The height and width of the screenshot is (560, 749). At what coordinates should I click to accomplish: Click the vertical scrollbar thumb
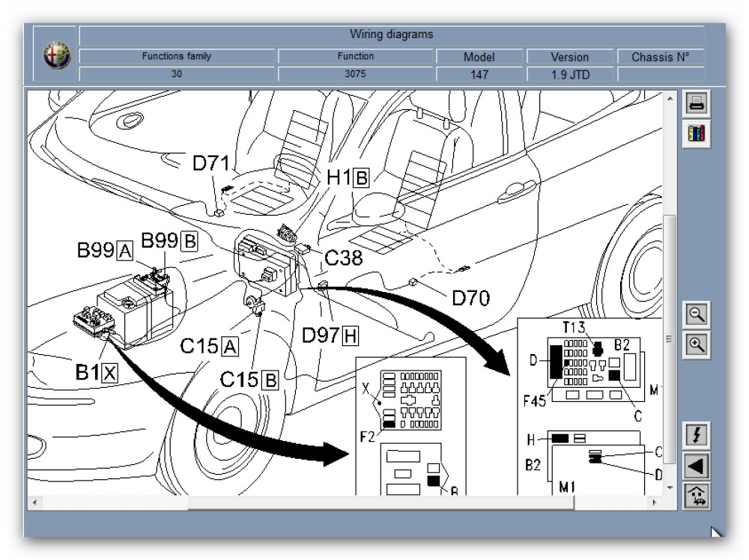coord(670,337)
